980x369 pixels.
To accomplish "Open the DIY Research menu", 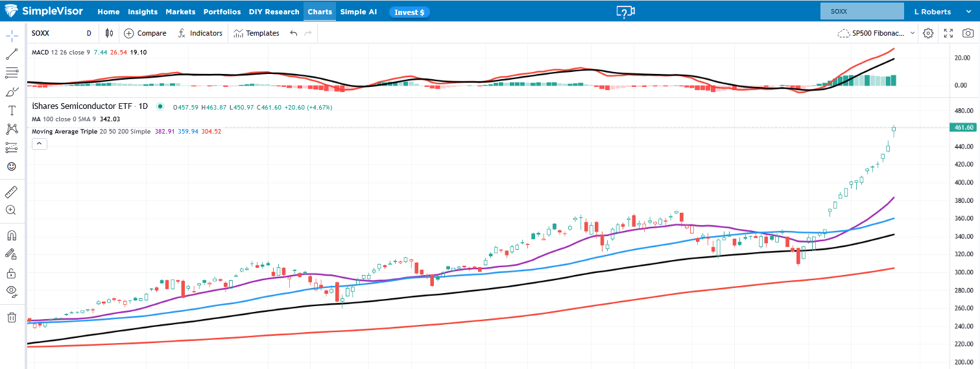I will coord(274,12).
